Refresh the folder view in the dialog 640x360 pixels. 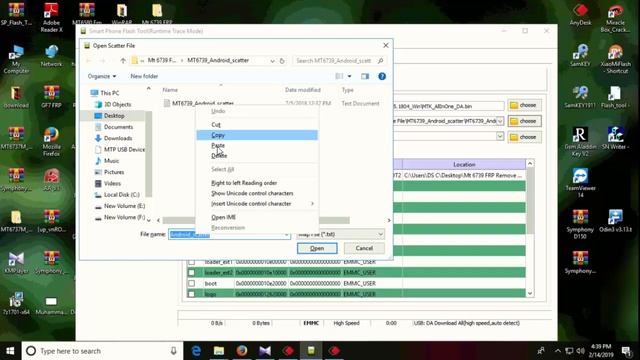coord(282,61)
